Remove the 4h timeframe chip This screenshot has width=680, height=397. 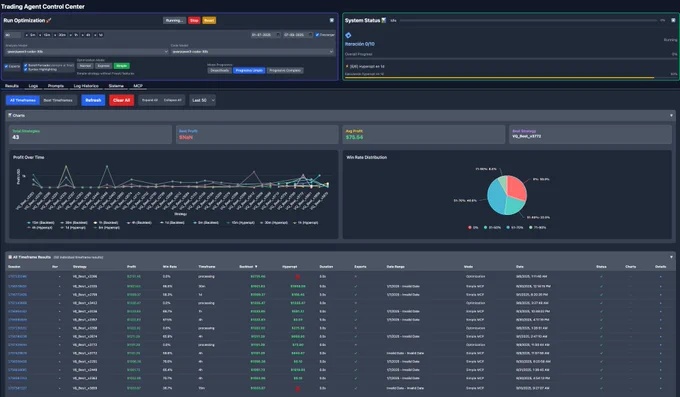click(x=82, y=35)
